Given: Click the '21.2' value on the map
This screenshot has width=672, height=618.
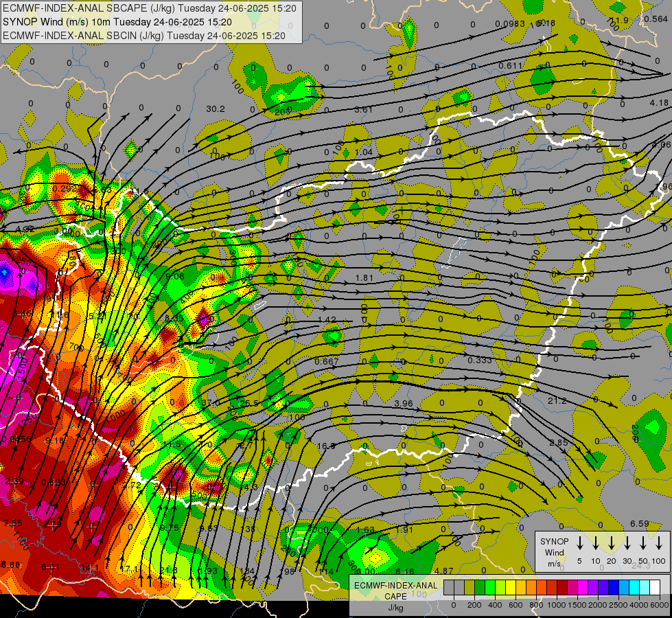Looking at the screenshot, I should pyautogui.click(x=557, y=400).
